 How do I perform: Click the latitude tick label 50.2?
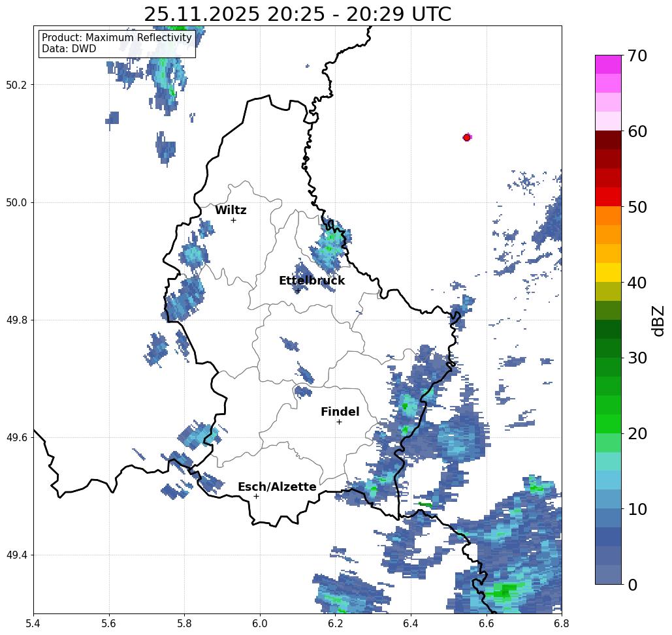(x=16, y=85)
